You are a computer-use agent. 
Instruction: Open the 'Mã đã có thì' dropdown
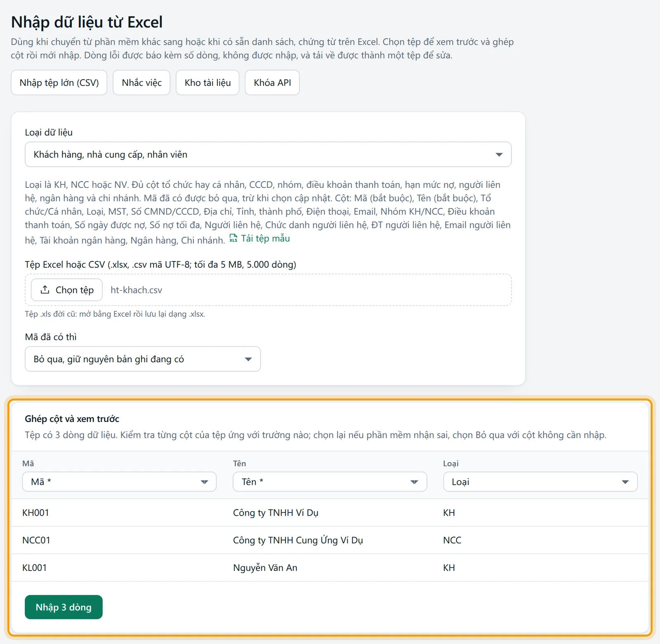point(143,359)
